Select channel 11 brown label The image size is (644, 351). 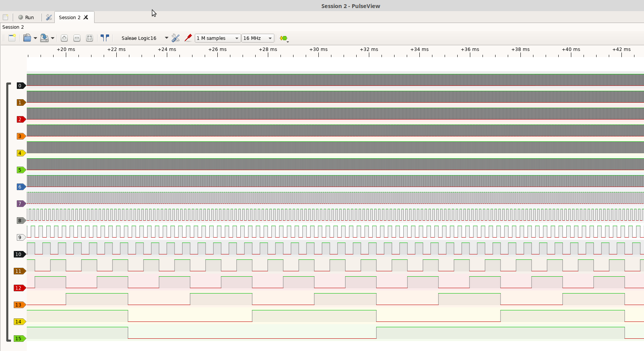pyautogui.click(x=20, y=271)
